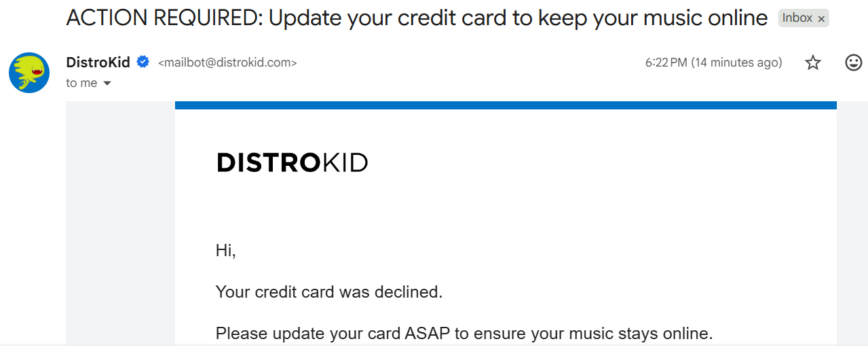
Task: Open the emoji reaction picker
Action: click(853, 63)
